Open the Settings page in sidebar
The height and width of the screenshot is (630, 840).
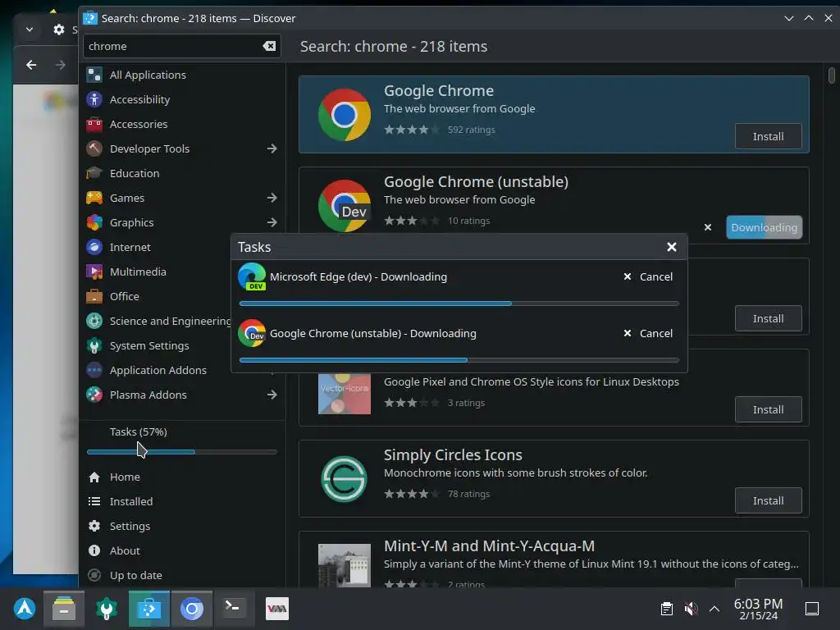181,527
